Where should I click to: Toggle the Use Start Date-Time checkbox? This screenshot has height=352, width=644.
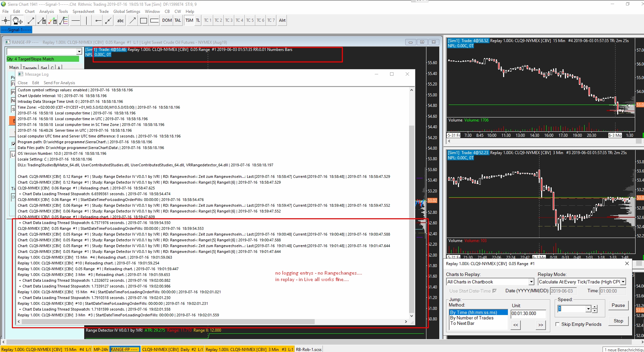pos(494,291)
